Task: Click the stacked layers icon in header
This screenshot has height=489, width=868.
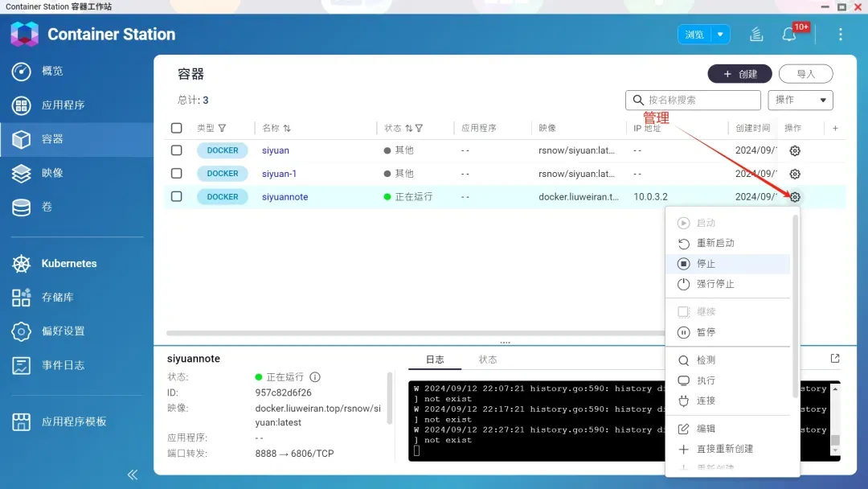Action: pyautogui.click(x=756, y=35)
